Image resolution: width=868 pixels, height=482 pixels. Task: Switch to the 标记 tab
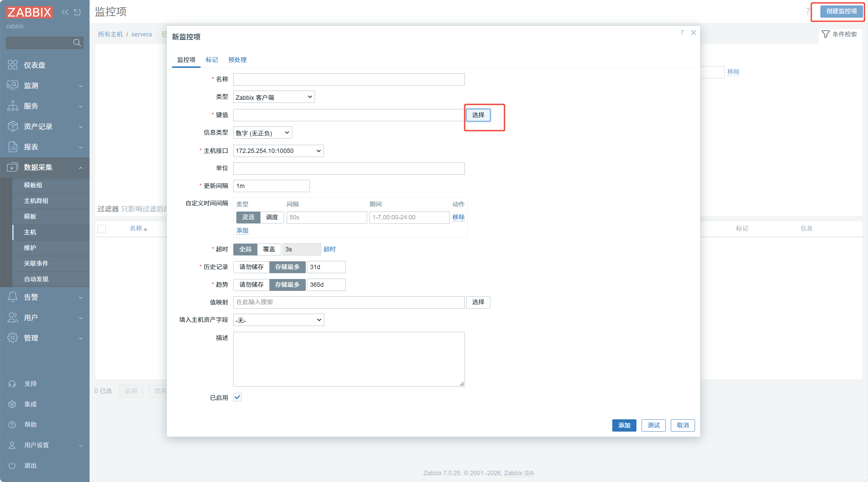tap(211, 60)
